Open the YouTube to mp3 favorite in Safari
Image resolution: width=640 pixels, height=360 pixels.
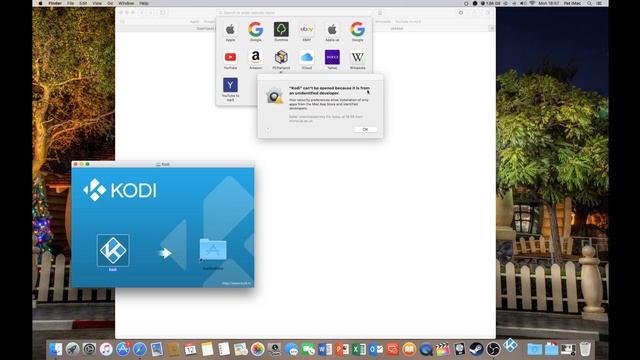pyautogui.click(x=230, y=85)
